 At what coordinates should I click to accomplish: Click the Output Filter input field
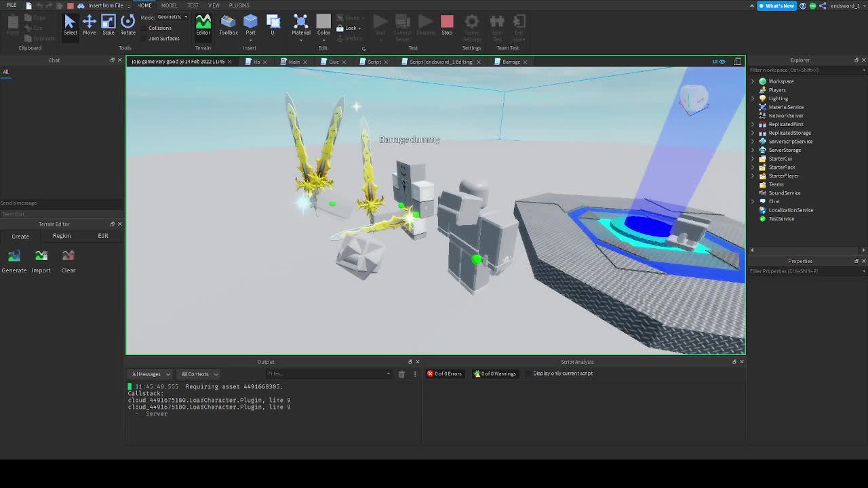click(329, 373)
